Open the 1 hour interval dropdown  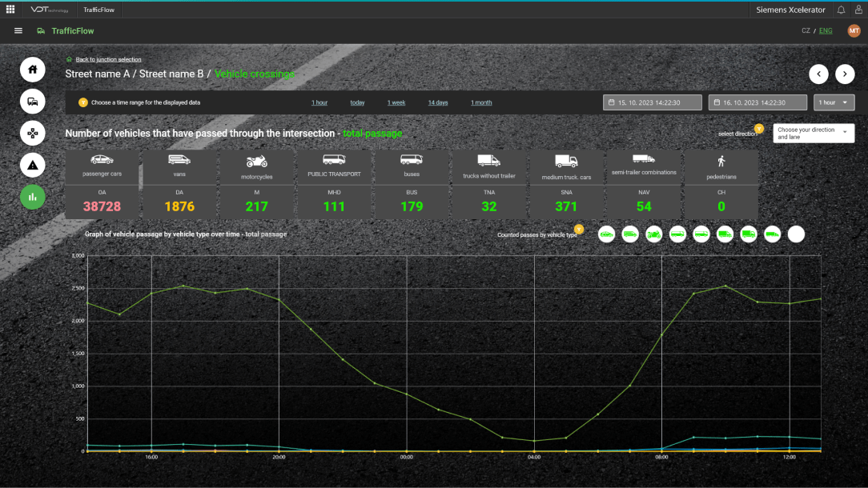pos(834,102)
